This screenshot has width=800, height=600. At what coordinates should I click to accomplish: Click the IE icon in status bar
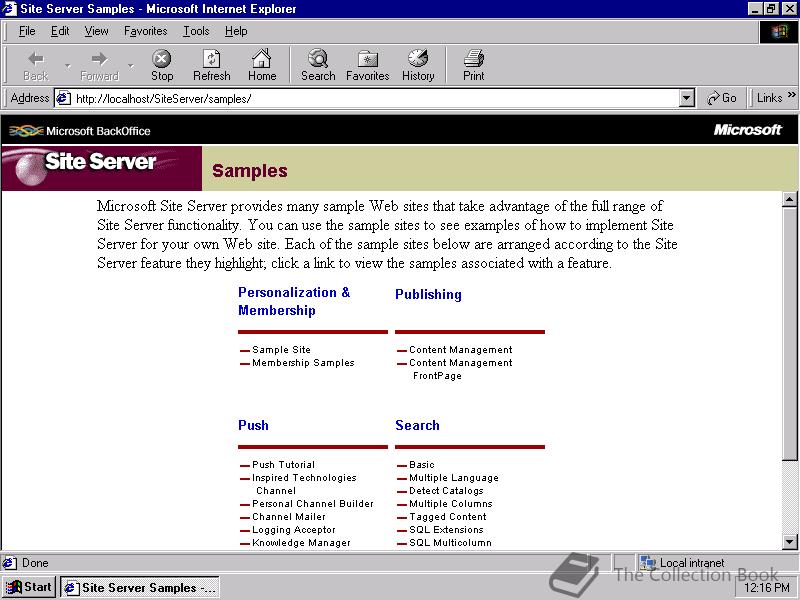click(9, 563)
